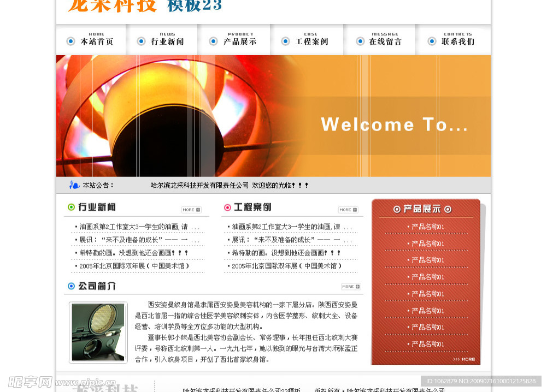Open news link 希特勒的画
The width and height of the screenshot is (547, 392).
click(x=133, y=253)
